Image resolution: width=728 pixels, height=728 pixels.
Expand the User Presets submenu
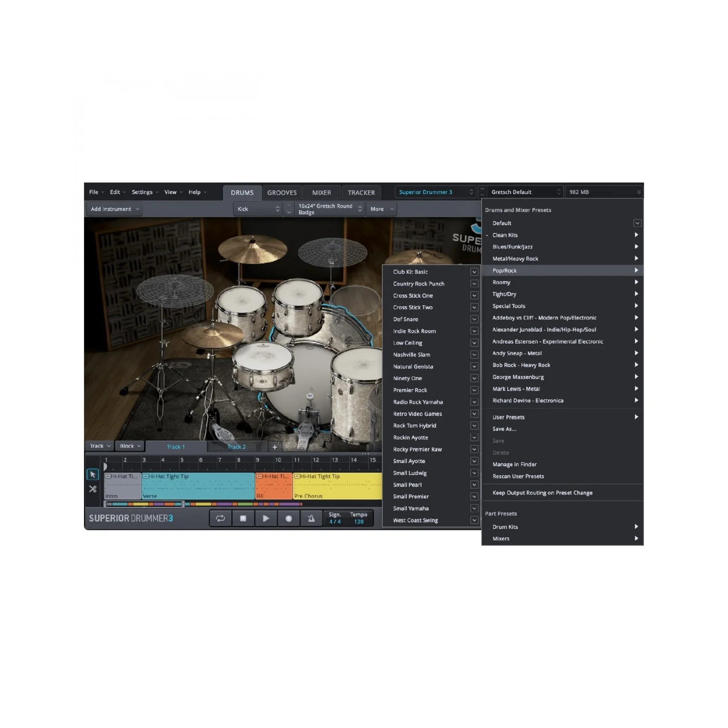(x=563, y=417)
